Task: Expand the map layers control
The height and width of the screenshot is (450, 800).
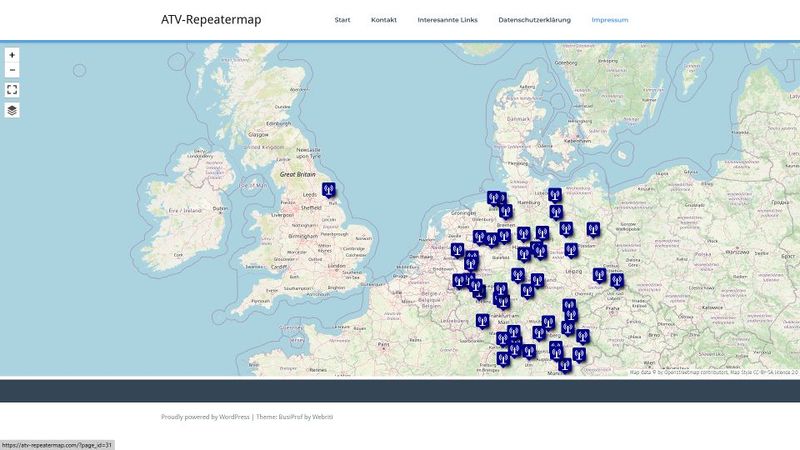Action: [x=12, y=110]
